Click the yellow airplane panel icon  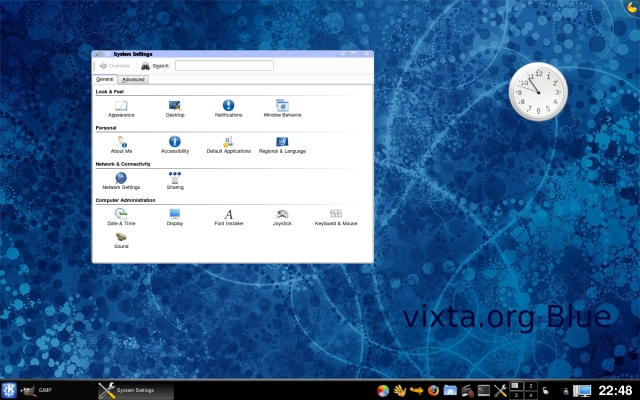416,391
